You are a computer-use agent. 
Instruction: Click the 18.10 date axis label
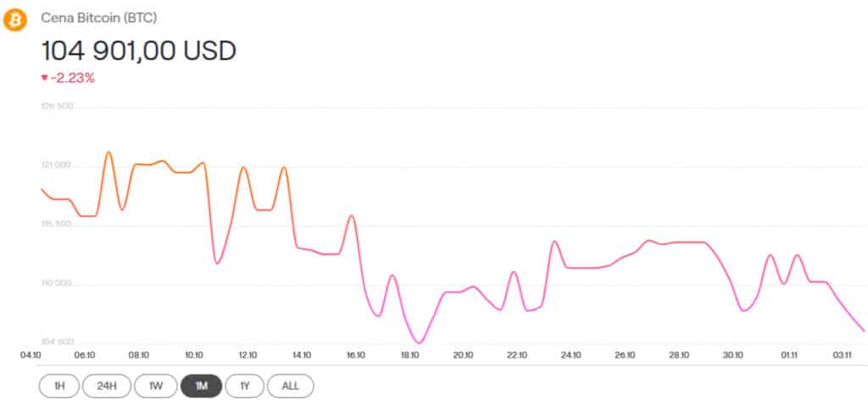(410, 355)
